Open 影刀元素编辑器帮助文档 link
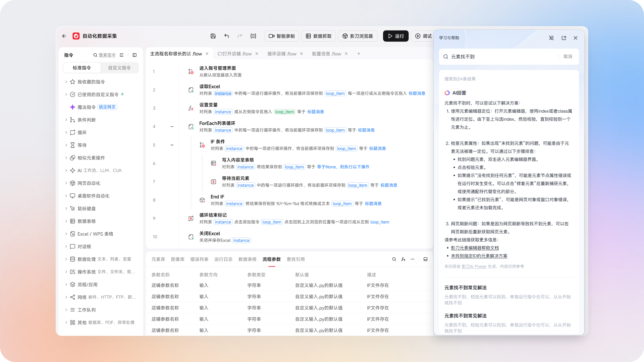Viewport: 644px width, 362px height. tap(475, 248)
